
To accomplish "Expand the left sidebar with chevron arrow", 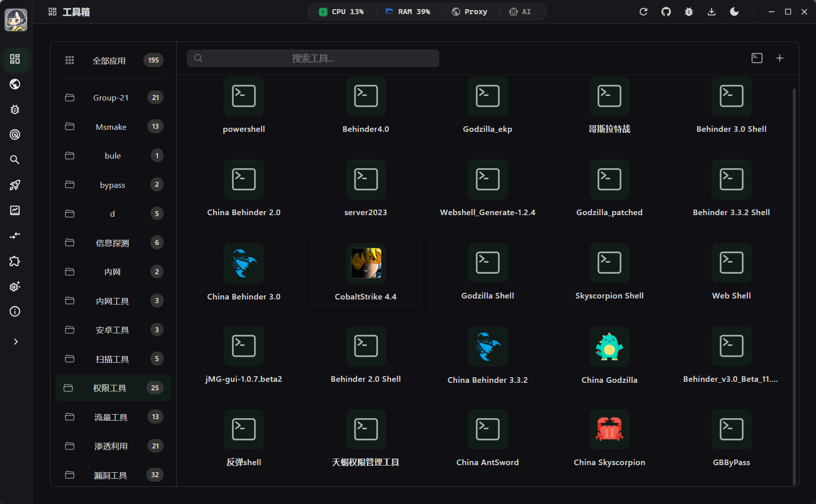I will 16,342.
